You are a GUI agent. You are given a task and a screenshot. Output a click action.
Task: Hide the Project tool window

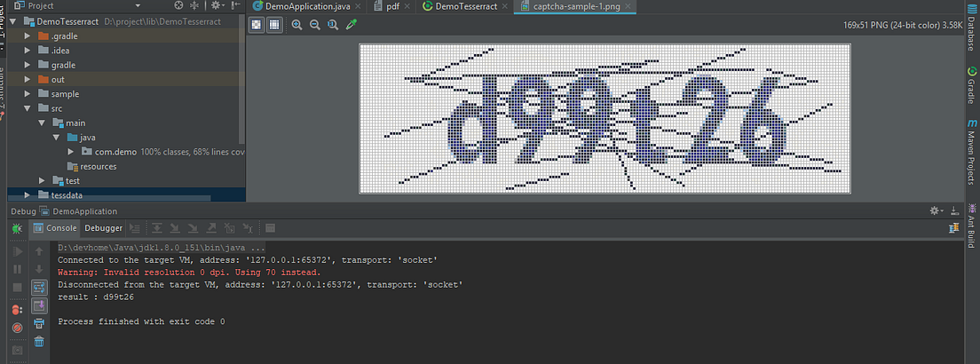click(x=235, y=5)
